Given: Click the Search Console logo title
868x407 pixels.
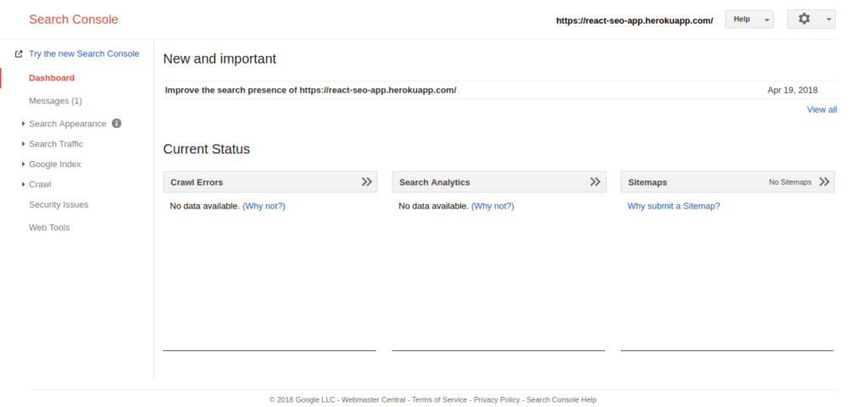Looking at the screenshot, I should pyautogui.click(x=74, y=20).
